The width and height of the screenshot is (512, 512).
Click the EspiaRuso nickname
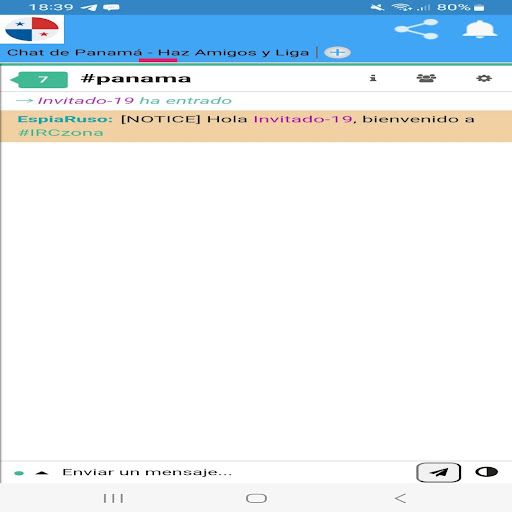click(65, 119)
